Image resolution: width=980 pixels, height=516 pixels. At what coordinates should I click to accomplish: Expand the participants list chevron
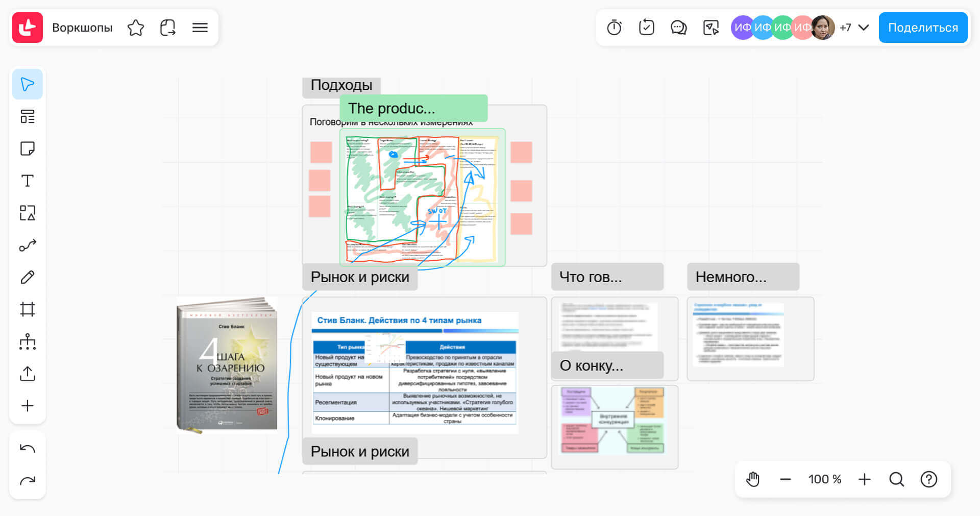coord(864,28)
